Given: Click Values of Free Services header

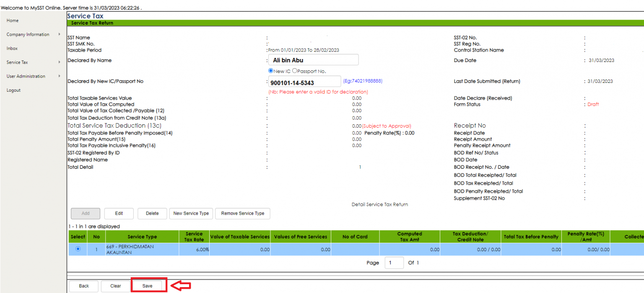Looking at the screenshot, I should point(301,237).
